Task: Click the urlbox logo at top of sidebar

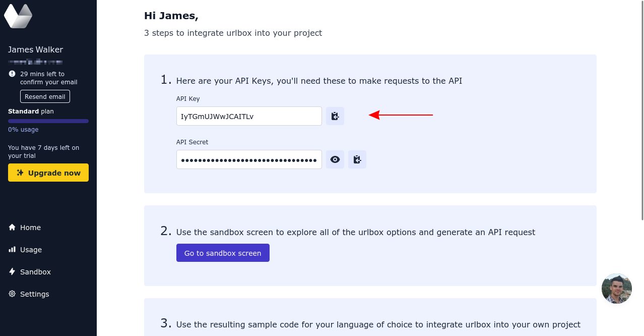Action: (x=18, y=16)
